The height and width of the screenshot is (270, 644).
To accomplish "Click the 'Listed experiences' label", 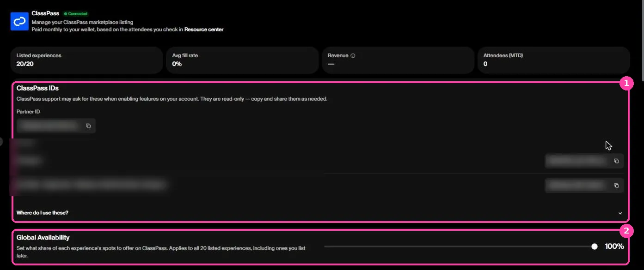I will tap(39, 55).
